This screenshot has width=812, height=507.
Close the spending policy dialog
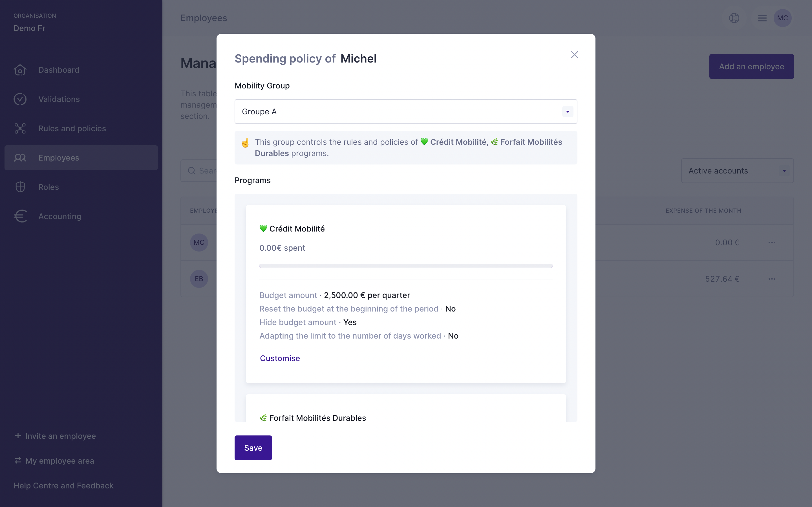574,55
